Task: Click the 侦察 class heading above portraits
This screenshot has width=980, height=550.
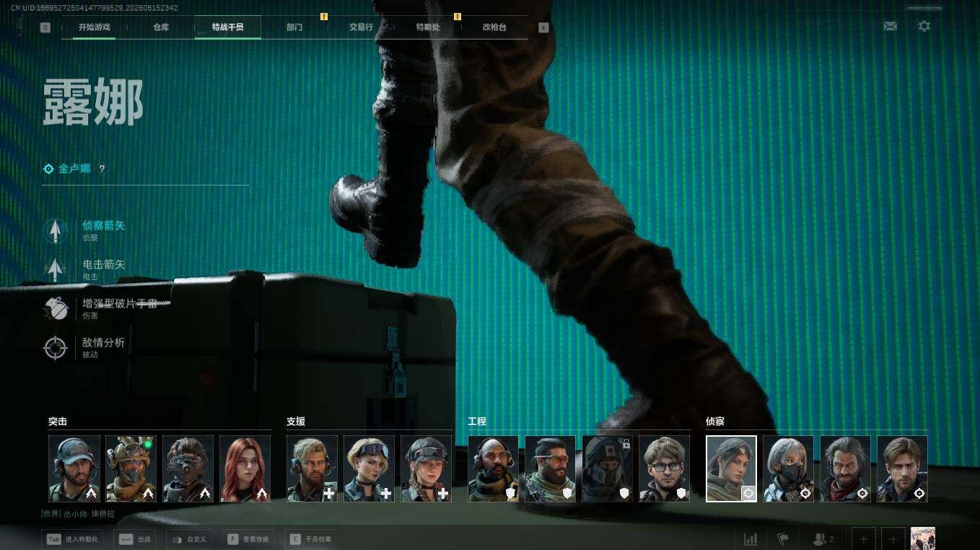Action: pos(715,422)
